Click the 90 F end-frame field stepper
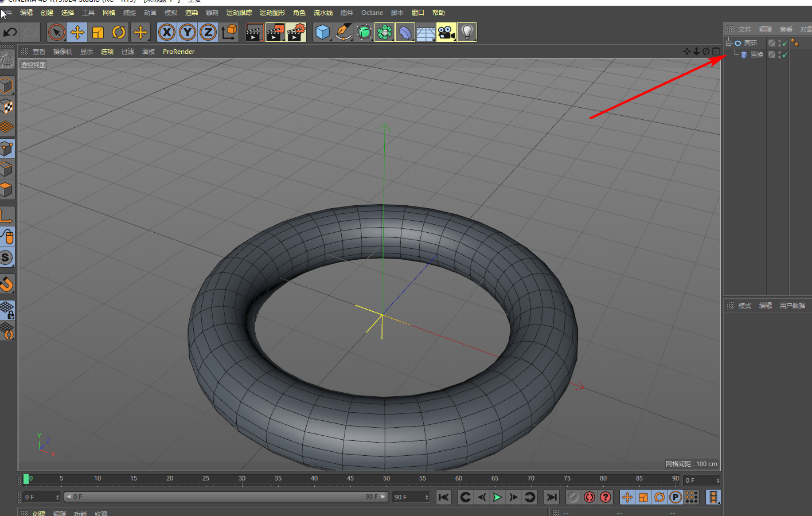 click(427, 497)
